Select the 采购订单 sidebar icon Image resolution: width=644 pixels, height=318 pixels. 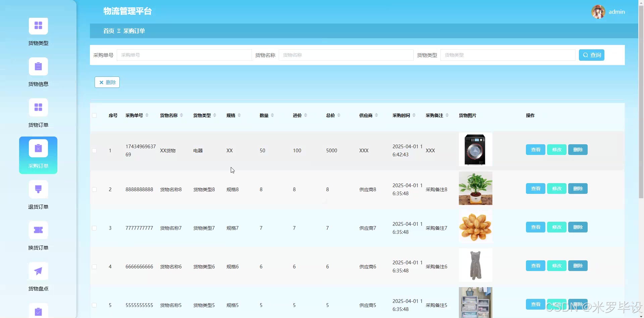(38, 149)
